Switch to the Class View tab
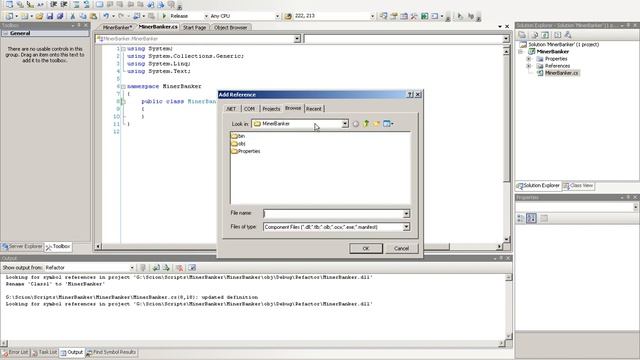 578,186
